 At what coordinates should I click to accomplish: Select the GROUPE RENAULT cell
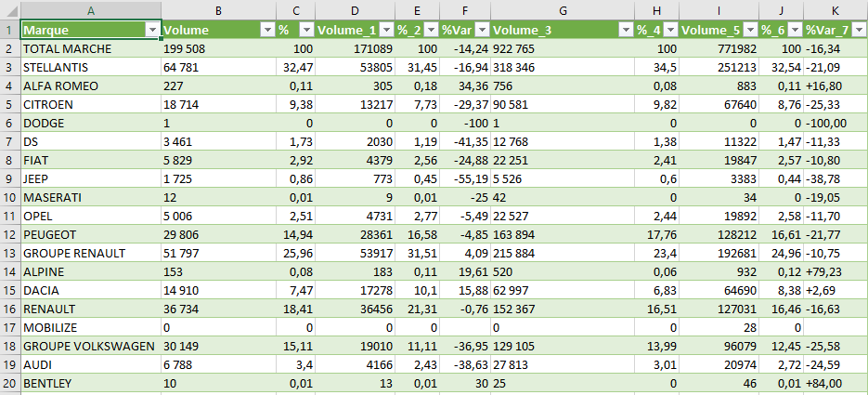91,253
